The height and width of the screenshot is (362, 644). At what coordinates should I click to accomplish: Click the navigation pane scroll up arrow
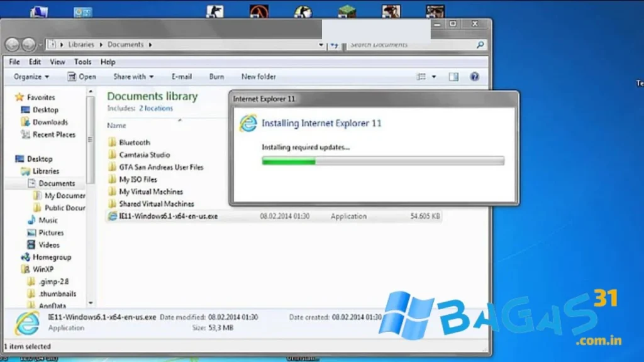click(x=91, y=92)
